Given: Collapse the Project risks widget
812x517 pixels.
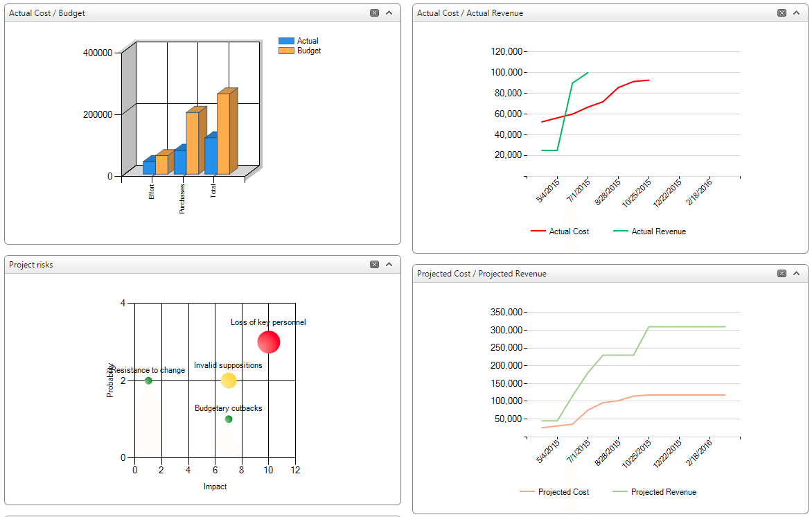Looking at the screenshot, I should [389, 264].
